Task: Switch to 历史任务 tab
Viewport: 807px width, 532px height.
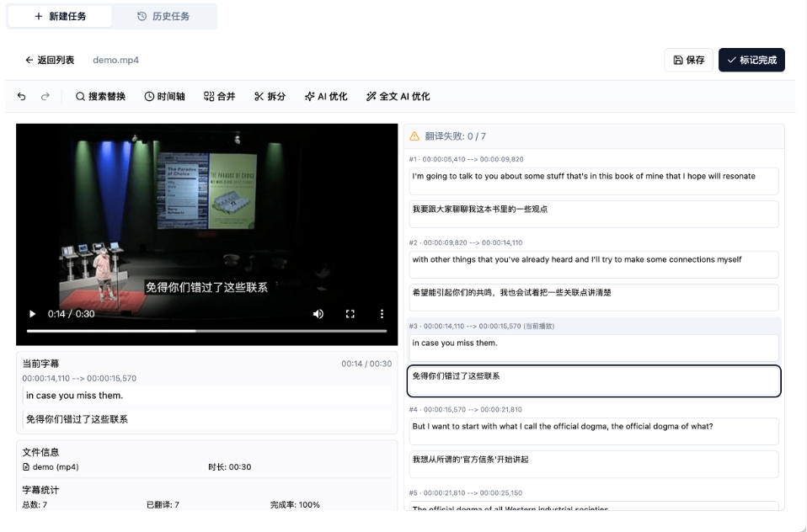Action: tap(163, 17)
